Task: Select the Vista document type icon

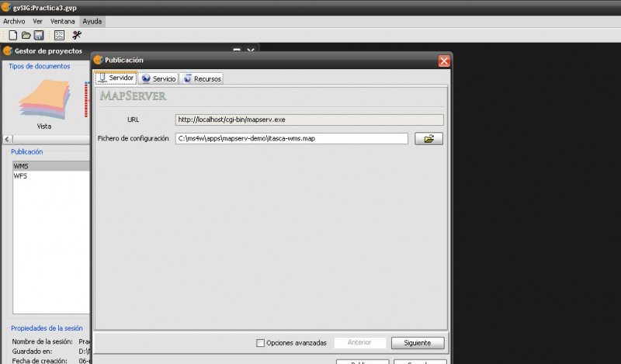Action: tap(44, 105)
